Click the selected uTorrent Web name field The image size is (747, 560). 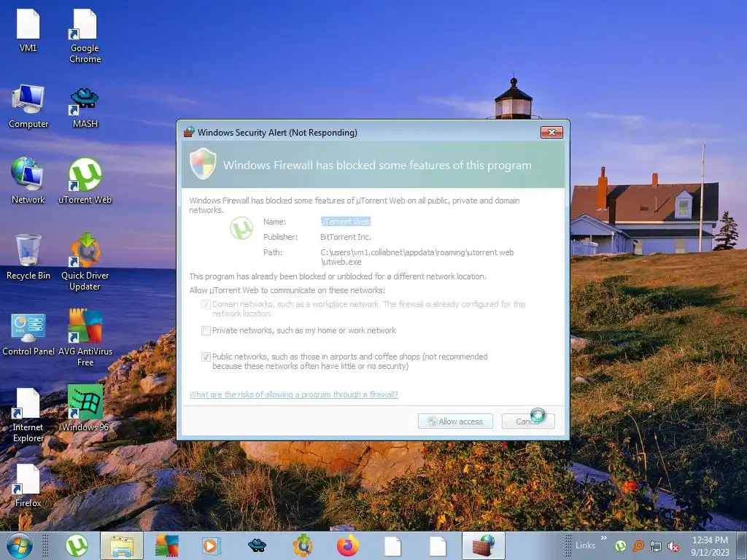[x=345, y=222]
